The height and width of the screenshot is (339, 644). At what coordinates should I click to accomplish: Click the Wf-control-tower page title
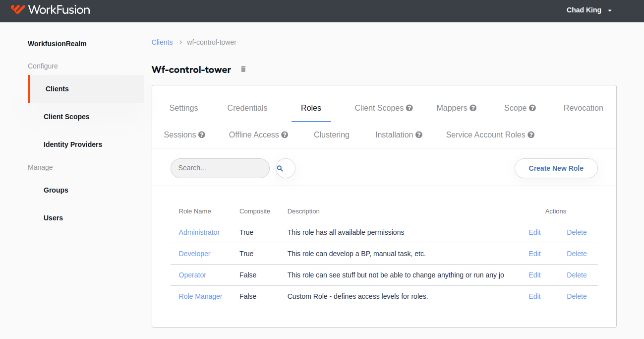191,69
